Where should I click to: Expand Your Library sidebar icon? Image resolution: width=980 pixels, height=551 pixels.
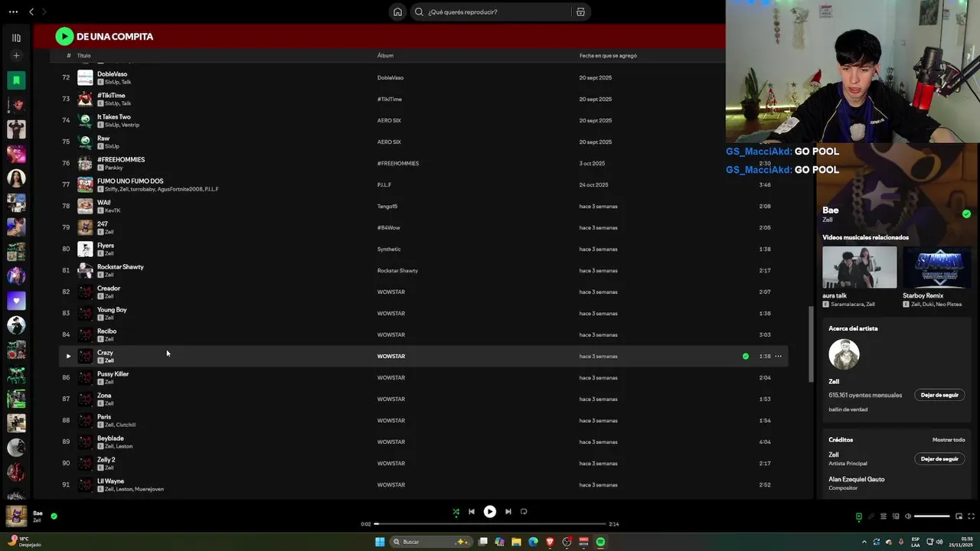[16, 37]
